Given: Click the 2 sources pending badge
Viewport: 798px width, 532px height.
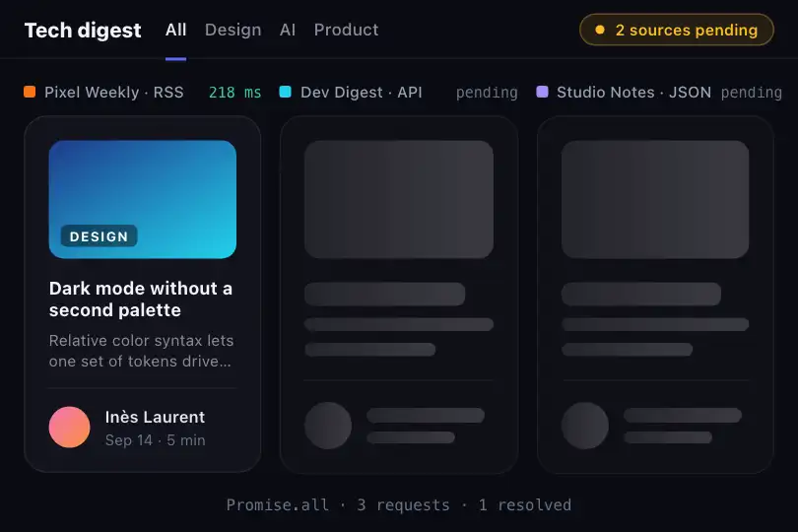Looking at the screenshot, I should click(x=677, y=30).
